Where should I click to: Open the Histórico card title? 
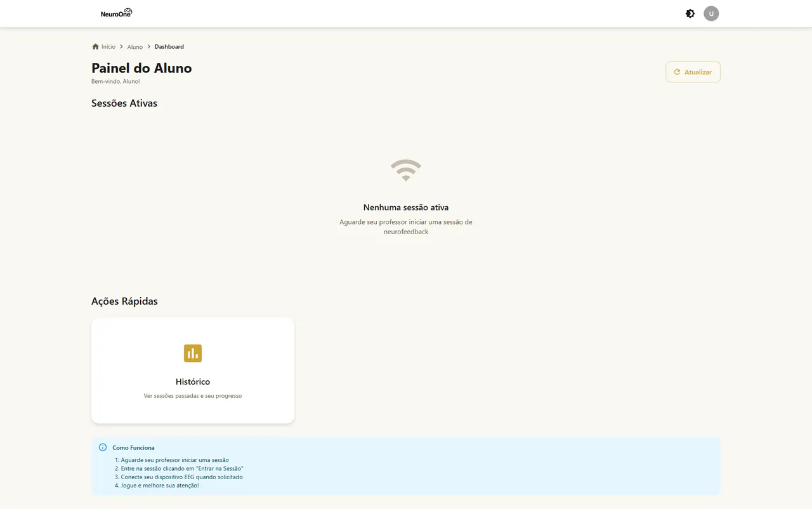pyautogui.click(x=193, y=381)
